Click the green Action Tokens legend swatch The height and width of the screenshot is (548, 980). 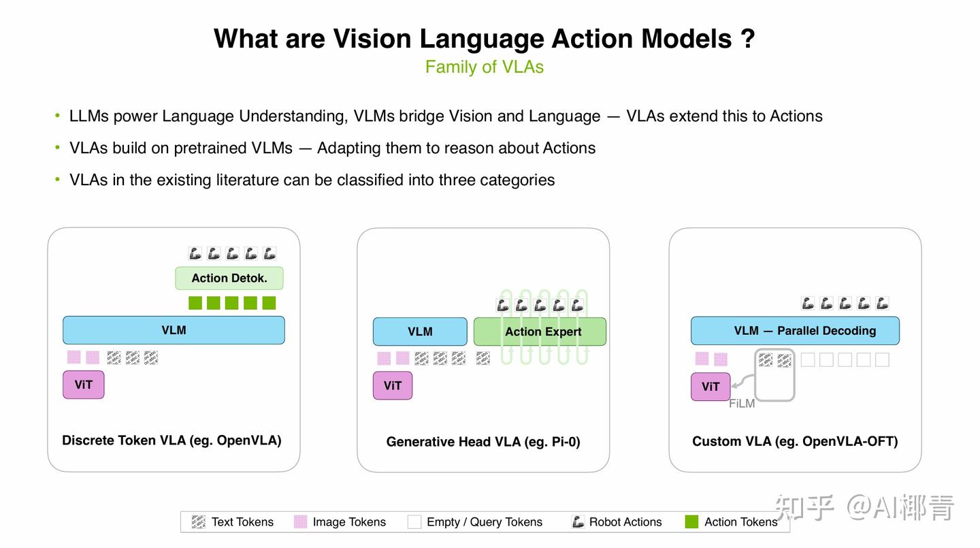pyautogui.click(x=691, y=522)
